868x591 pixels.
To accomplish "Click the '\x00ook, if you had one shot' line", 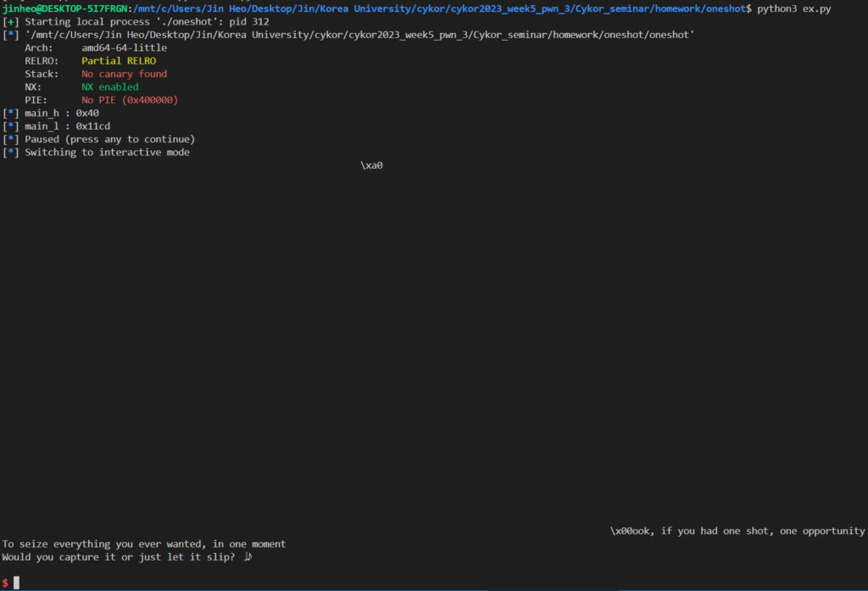I will point(737,531).
